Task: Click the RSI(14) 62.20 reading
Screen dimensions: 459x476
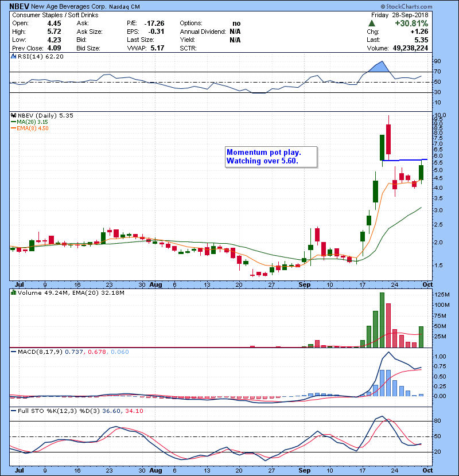Action: [x=40, y=56]
